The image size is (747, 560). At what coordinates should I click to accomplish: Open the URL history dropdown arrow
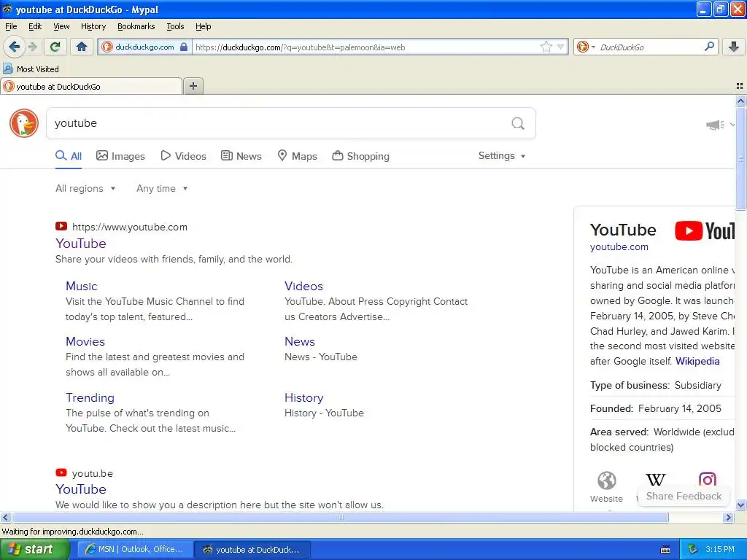coord(561,47)
